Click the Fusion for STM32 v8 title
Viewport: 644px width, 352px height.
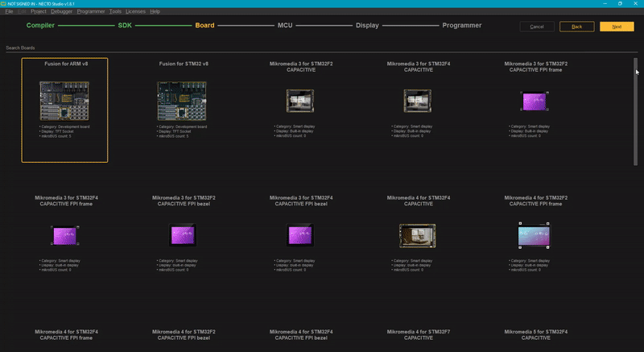click(x=184, y=64)
